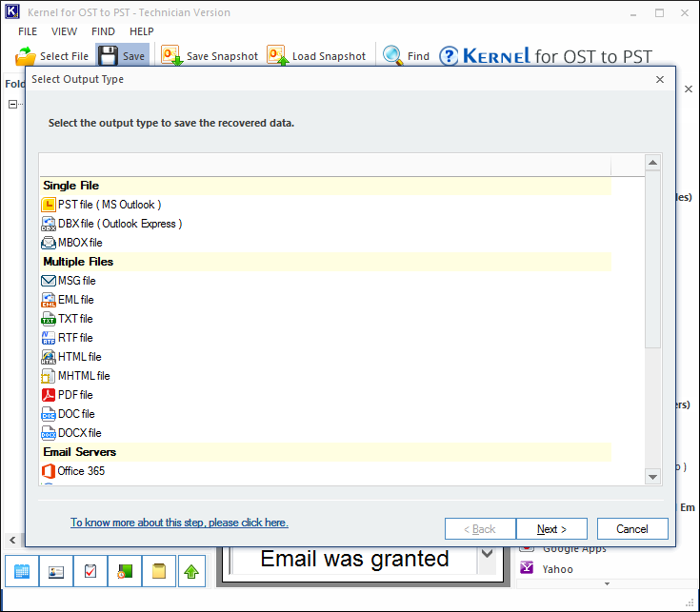Select the MSG file envelope icon

pos(49,281)
